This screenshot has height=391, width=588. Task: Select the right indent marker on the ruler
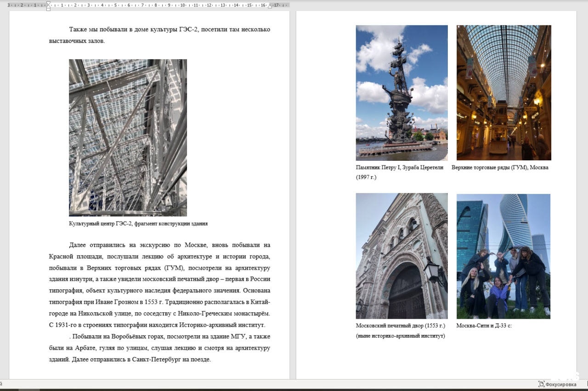click(x=270, y=6)
